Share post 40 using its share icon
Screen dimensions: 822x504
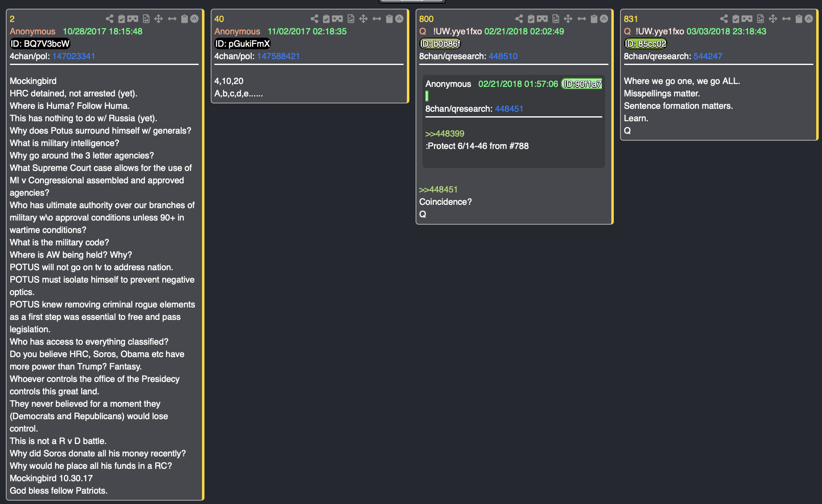314,19
